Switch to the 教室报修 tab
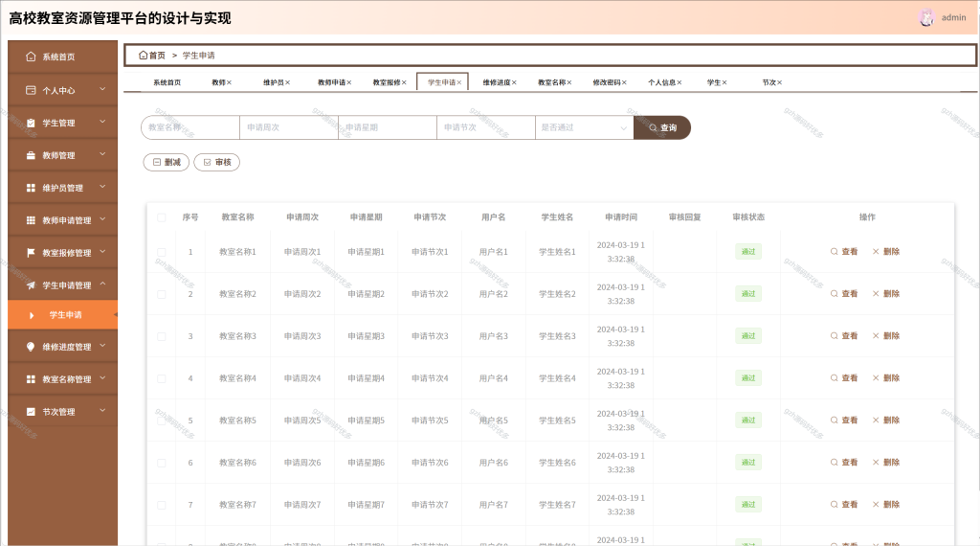This screenshot has width=980, height=546. [x=387, y=82]
